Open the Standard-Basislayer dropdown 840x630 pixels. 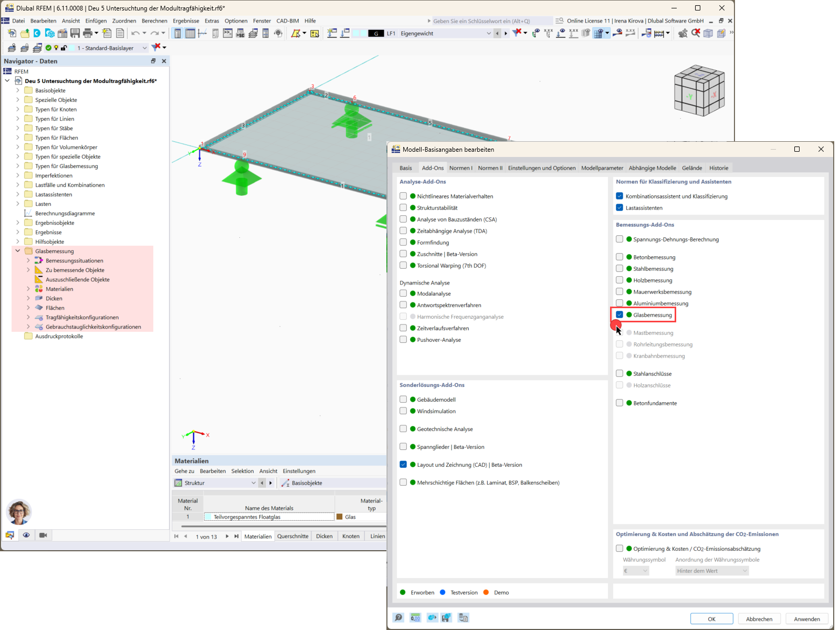(x=144, y=47)
